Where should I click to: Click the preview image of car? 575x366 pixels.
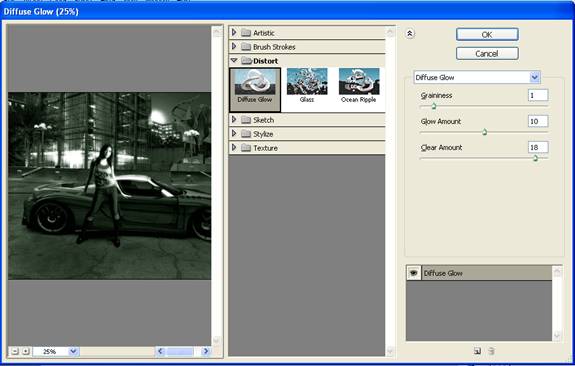[109, 186]
